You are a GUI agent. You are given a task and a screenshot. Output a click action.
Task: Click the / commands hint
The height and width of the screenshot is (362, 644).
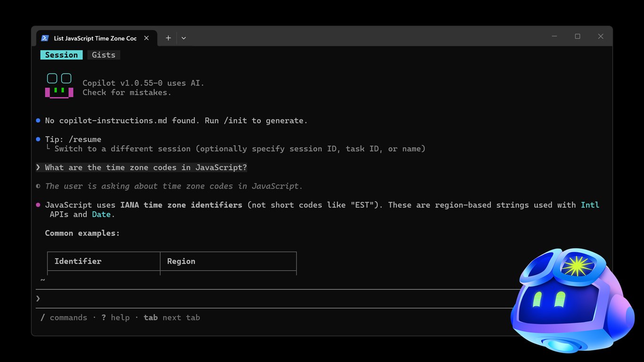point(64,318)
